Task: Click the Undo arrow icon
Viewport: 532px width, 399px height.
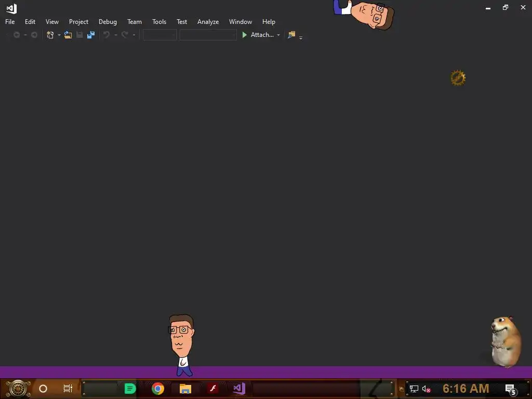Action: 107,35
